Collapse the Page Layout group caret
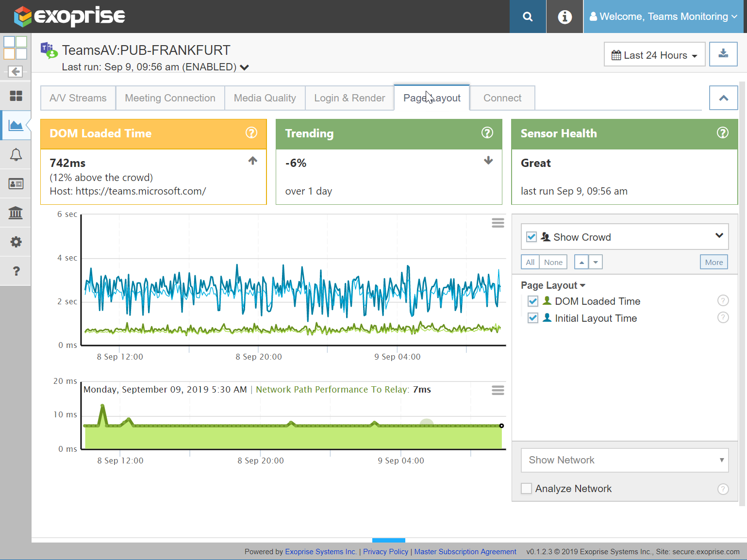747x560 pixels. coord(582,285)
